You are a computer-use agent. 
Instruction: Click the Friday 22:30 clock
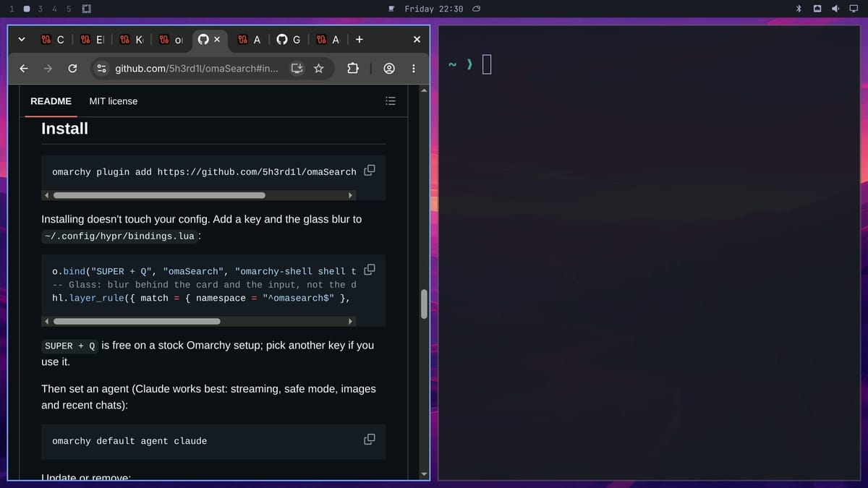pos(434,9)
